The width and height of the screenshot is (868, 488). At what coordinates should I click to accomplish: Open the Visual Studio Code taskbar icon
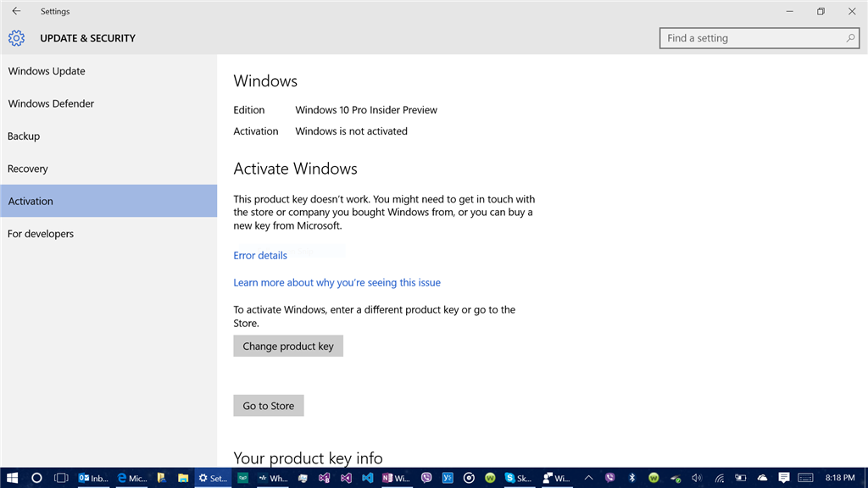point(367,478)
